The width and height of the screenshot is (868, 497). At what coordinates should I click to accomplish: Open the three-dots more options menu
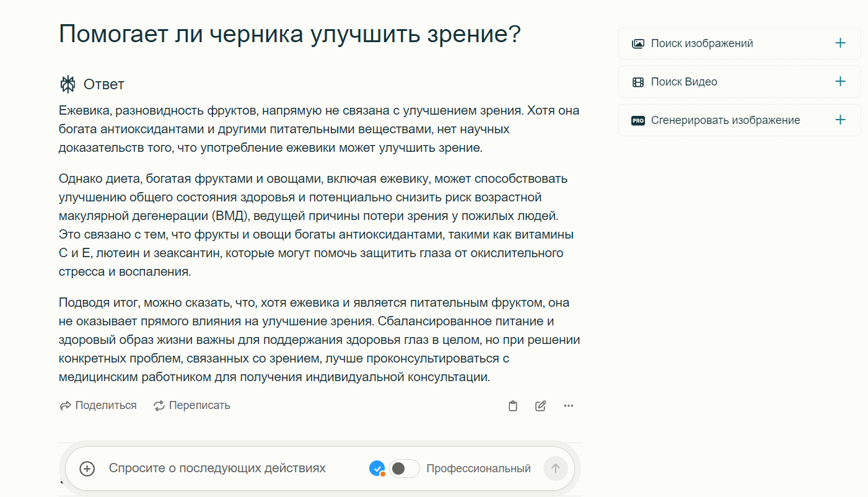[x=568, y=406]
